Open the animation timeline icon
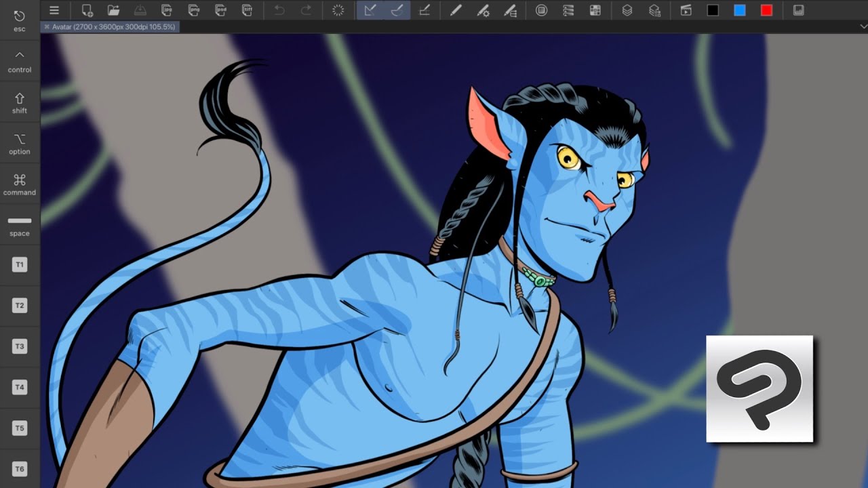This screenshot has width=868, height=488. (686, 10)
